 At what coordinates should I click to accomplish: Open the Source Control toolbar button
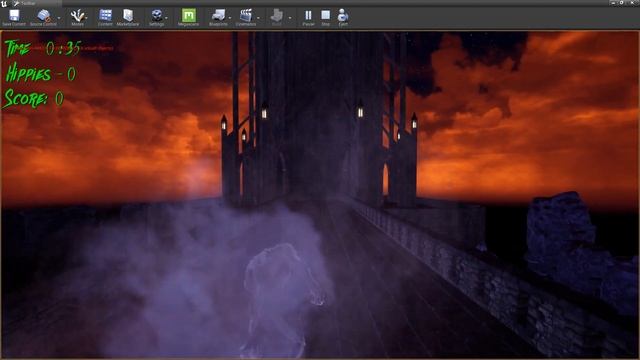click(43, 18)
